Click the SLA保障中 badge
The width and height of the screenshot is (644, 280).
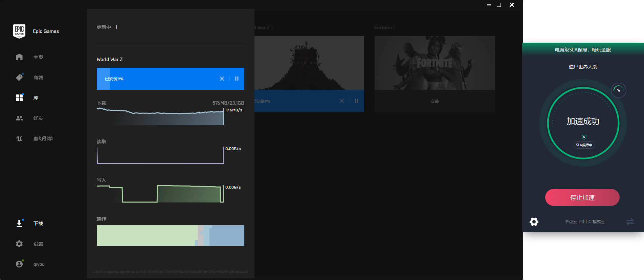[x=584, y=145]
